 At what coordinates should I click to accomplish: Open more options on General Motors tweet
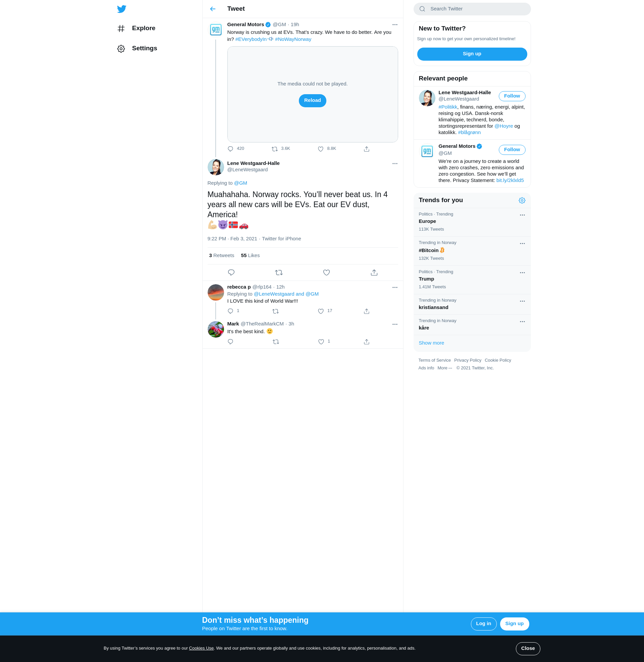[395, 25]
